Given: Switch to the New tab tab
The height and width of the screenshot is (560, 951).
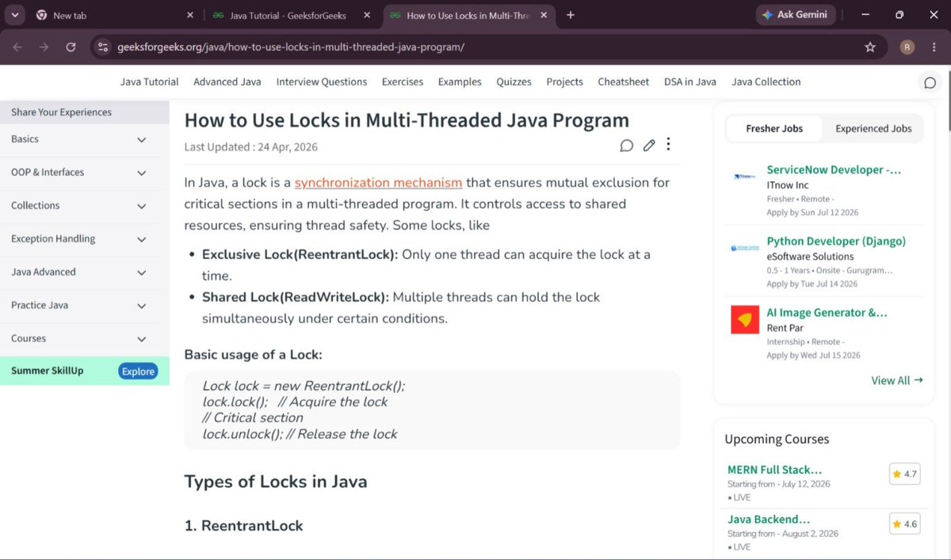Looking at the screenshot, I should (111, 15).
